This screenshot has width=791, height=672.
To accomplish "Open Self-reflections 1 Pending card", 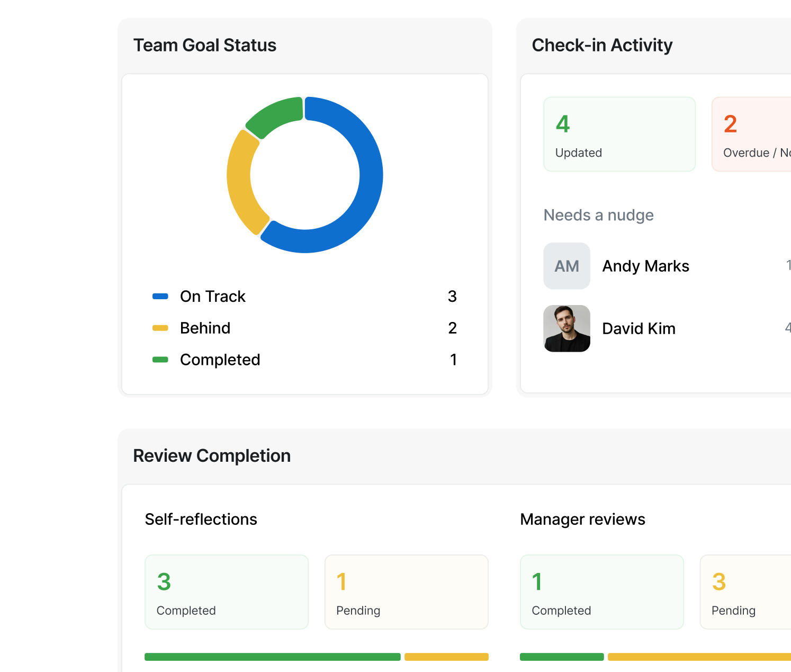I will (407, 592).
